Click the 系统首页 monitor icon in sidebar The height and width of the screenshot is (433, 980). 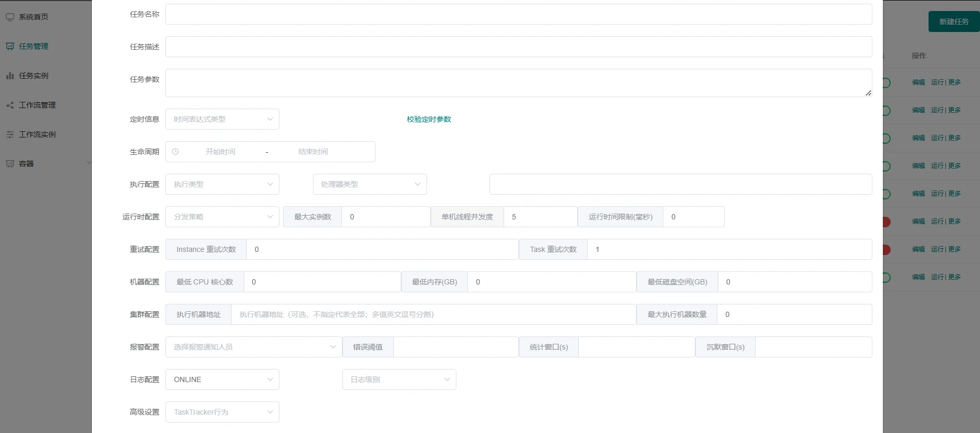10,17
